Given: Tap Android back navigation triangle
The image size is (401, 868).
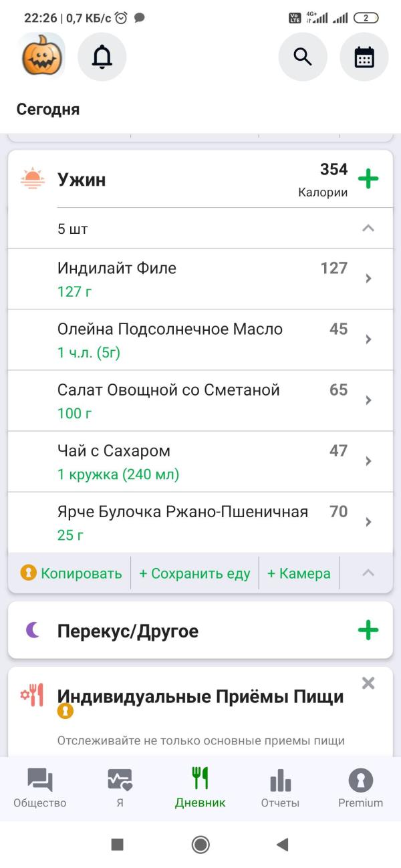Looking at the screenshot, I should click(x=282, y=845).
